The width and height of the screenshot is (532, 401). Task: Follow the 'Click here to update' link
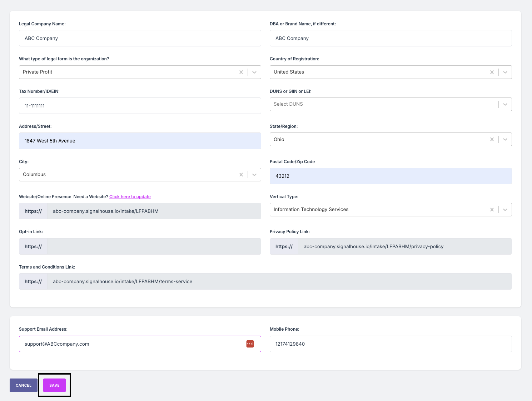pyautogui.click(x=130, y=197)
